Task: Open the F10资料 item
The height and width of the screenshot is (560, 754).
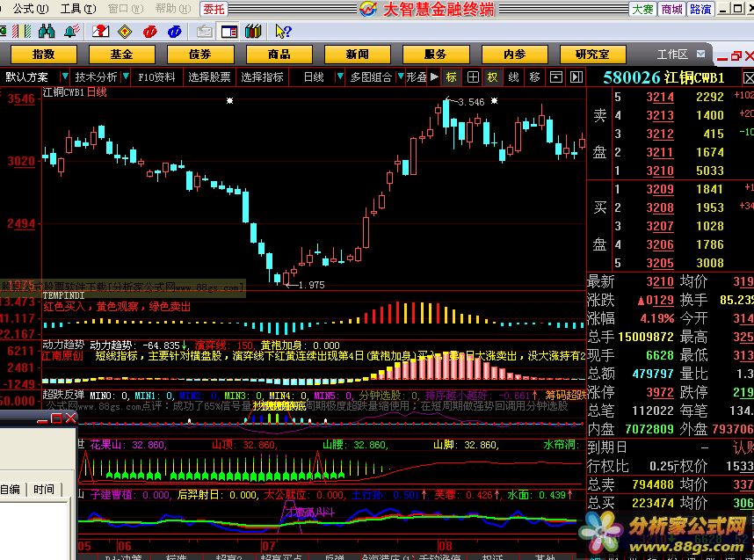Action: tap(156, 77)
